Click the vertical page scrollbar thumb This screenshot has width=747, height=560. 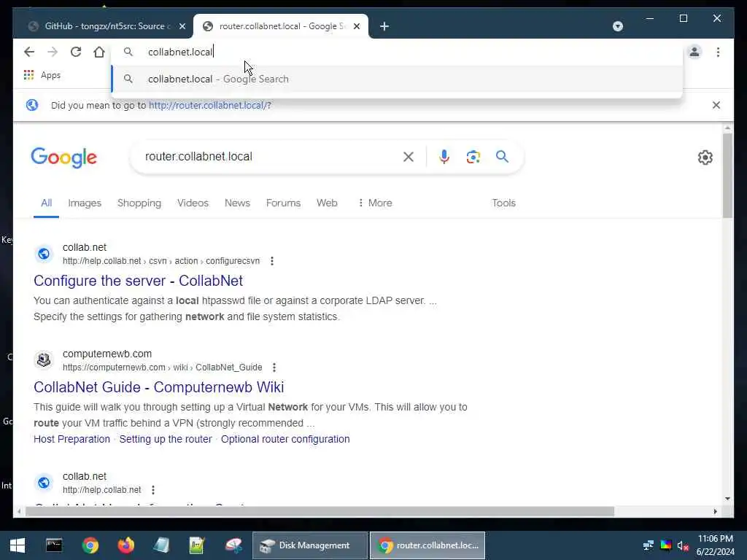[727, 175]
